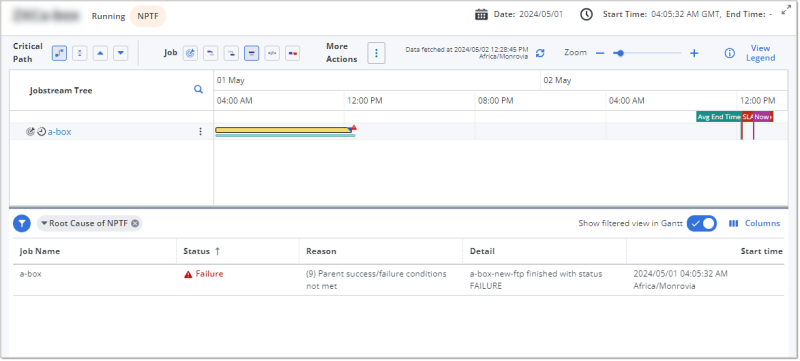Toggle Show filtered view in Gantt
Image resolution: width=800 pixels, height=361 pixels.
[x=702, y=223]
